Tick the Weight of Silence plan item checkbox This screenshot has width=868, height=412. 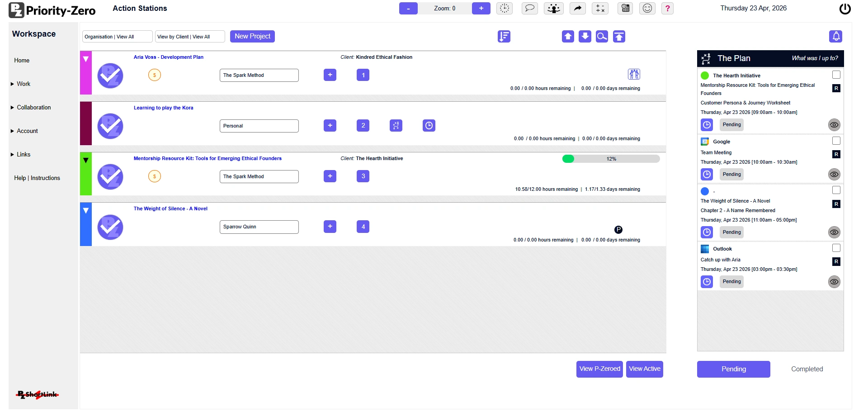click(836, 190)
